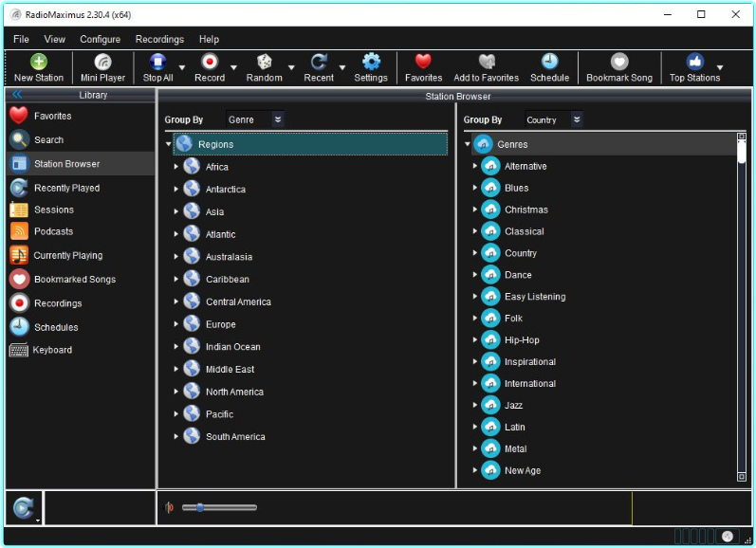Click the genres list vertical scrollbar
This screenshot has width=756, height=548.
742,306
